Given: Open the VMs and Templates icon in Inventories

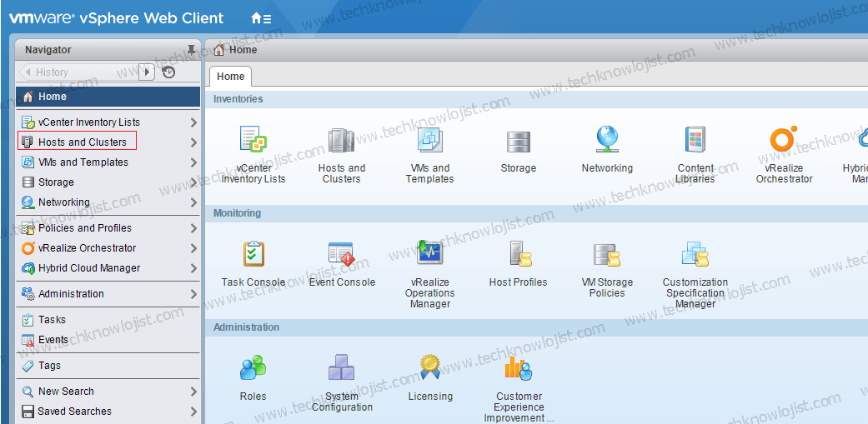Looking at the screenshot, I should (x=429, y=139).
